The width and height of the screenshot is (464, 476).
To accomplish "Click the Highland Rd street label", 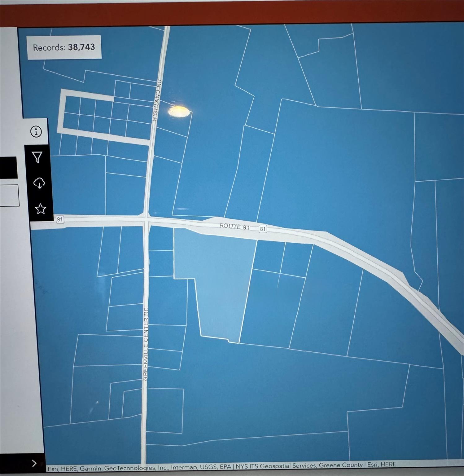I will (158, 100).
